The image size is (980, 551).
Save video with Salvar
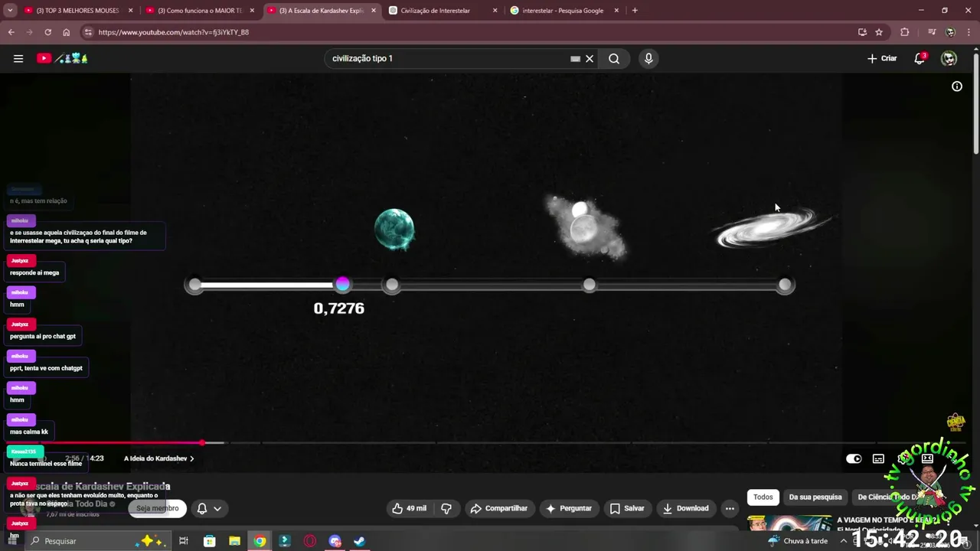tap(627, 508)
